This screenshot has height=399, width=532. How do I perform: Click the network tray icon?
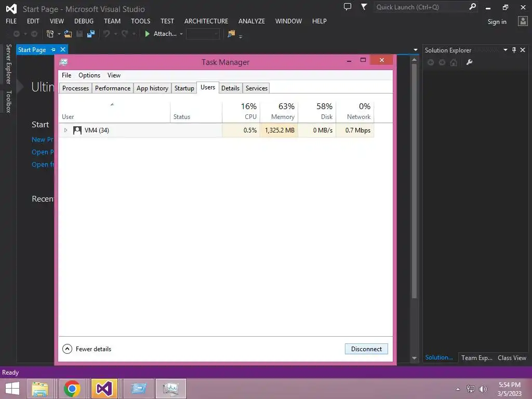(471, 389)
